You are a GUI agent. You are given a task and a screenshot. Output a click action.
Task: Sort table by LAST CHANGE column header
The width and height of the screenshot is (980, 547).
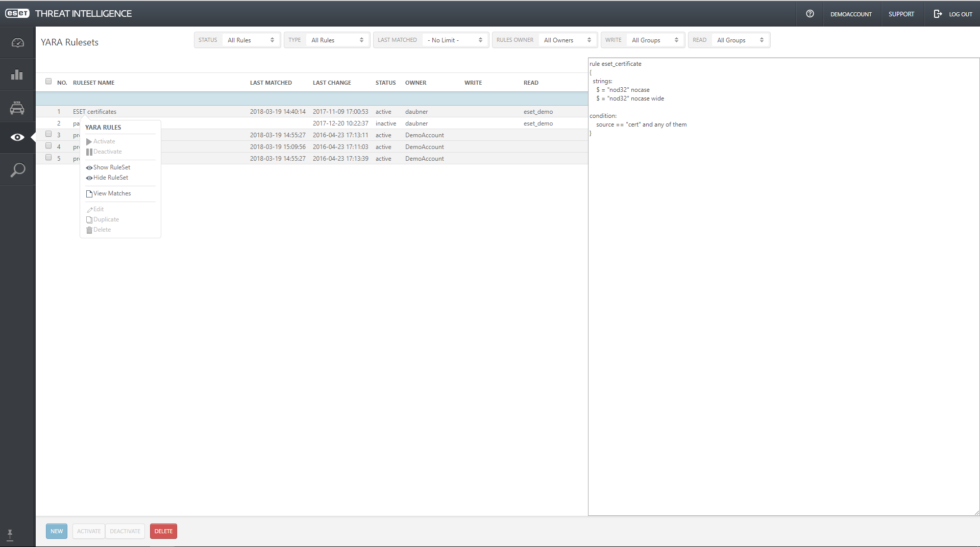tap(332, 83)
